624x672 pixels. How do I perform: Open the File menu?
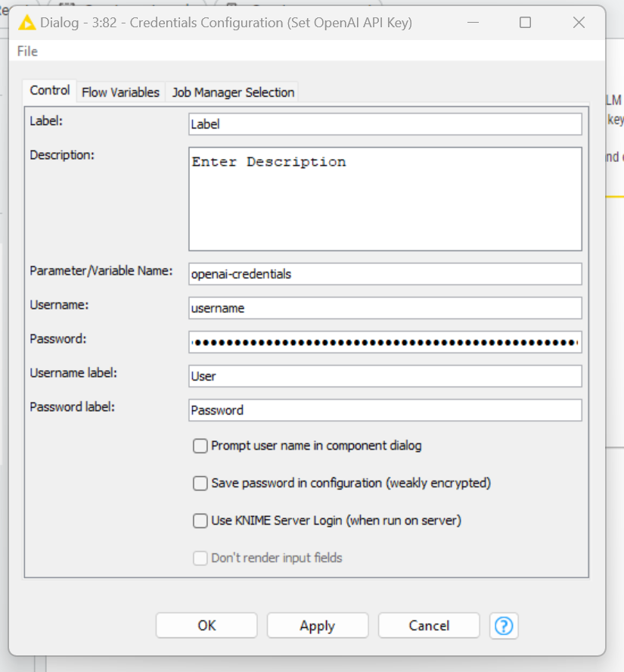coord(27,51)
